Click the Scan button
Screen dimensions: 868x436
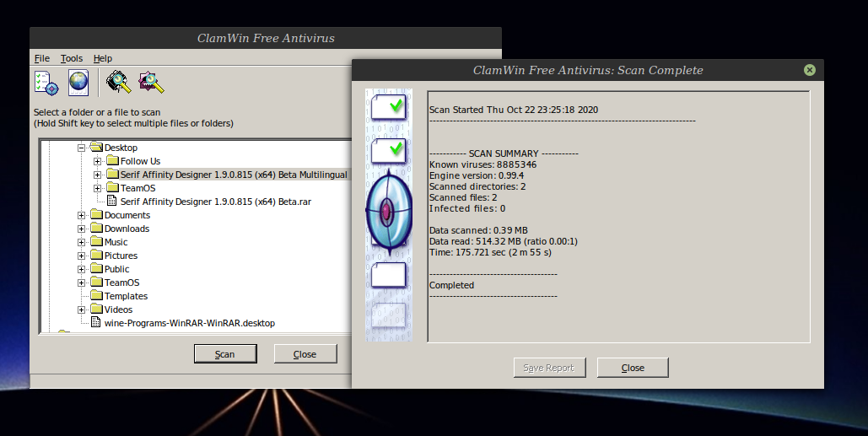coord(225,354)
